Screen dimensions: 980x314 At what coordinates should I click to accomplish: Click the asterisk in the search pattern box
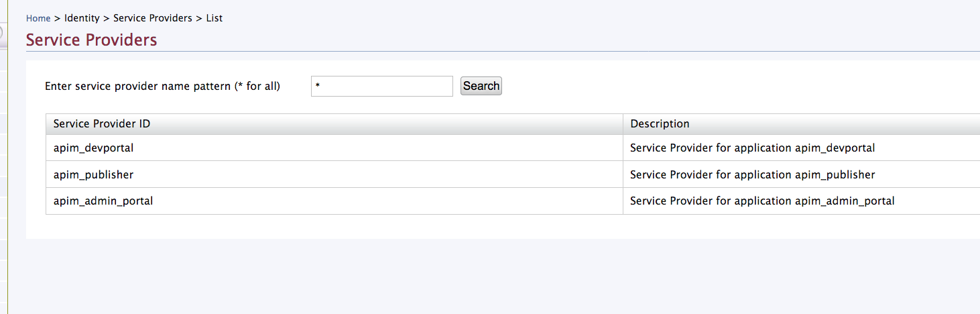click(x=318, y=87)
